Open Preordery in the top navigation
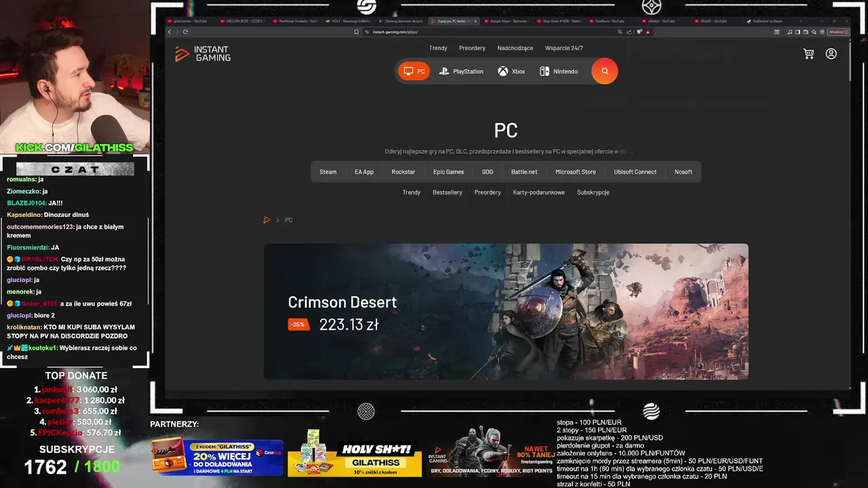Image resolution: width=868 pixels, height=488 pixels. [x=472, y=48]
